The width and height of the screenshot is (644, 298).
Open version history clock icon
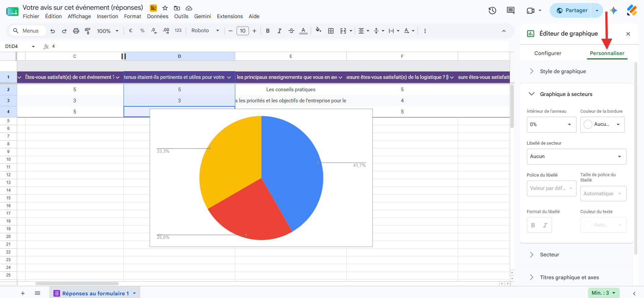(x=492, y=10)
